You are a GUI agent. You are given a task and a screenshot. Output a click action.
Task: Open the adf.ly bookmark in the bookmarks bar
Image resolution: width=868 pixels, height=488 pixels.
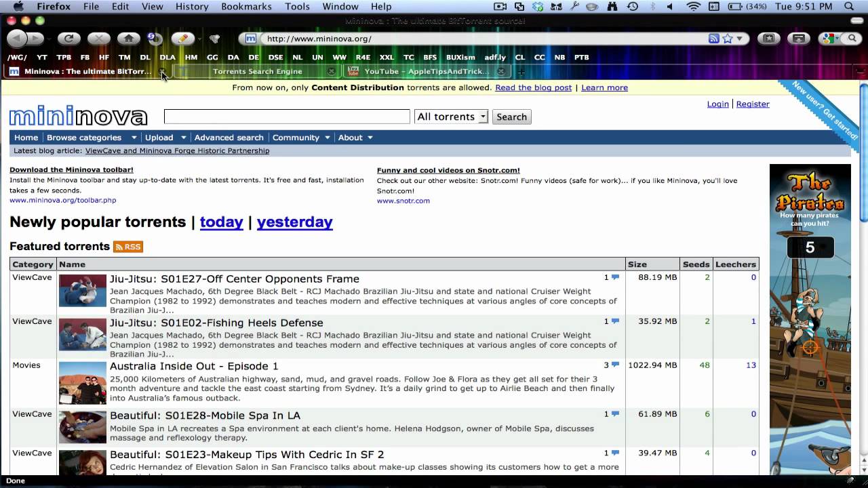click(x=495, y=58)
